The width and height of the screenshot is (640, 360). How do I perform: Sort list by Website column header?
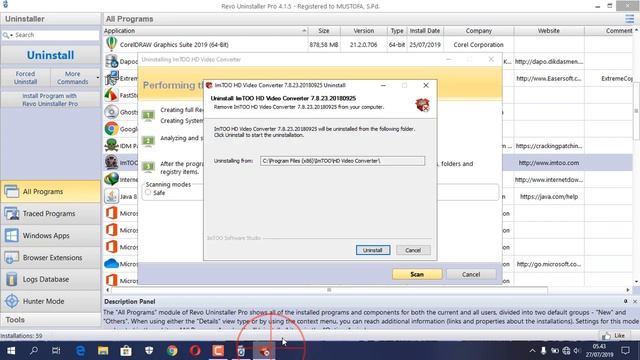pyautogui.click(x=549, y=31)
